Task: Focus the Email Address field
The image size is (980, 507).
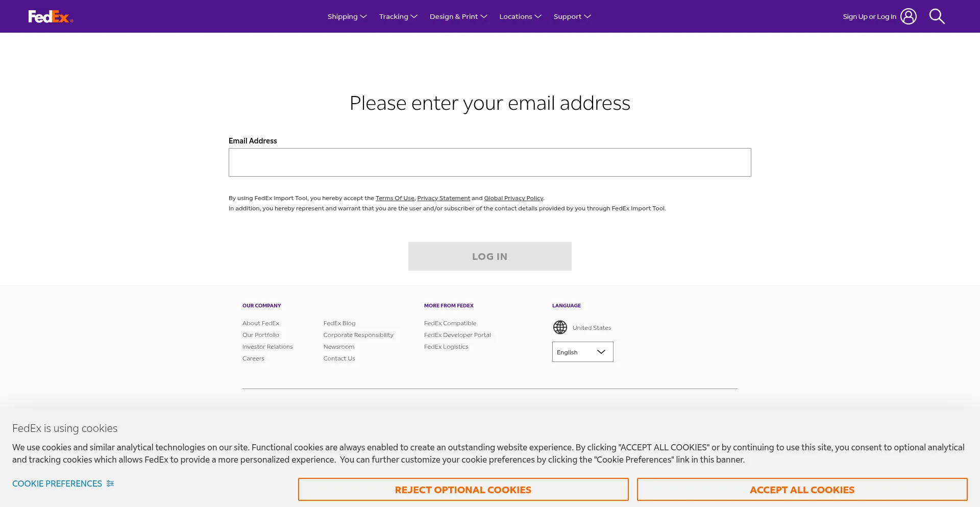Action: pos(489,162)
